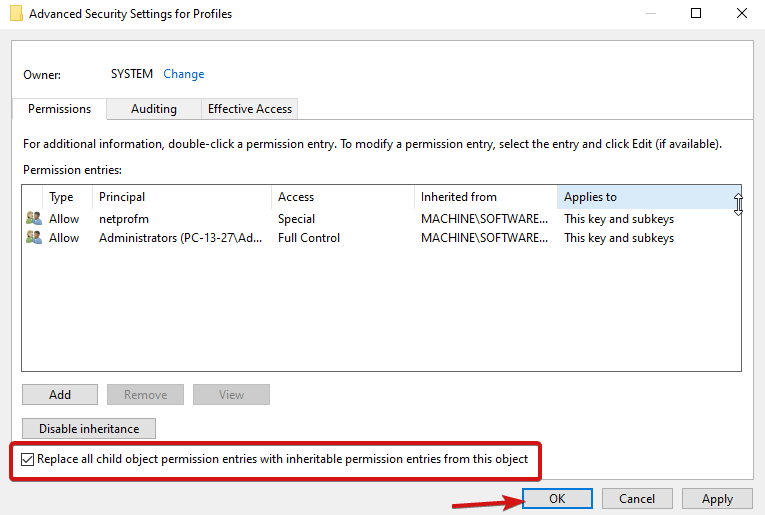The image size is (765, 515).
Task: Click the folder icon in the title bar
Action: (16, 13)
